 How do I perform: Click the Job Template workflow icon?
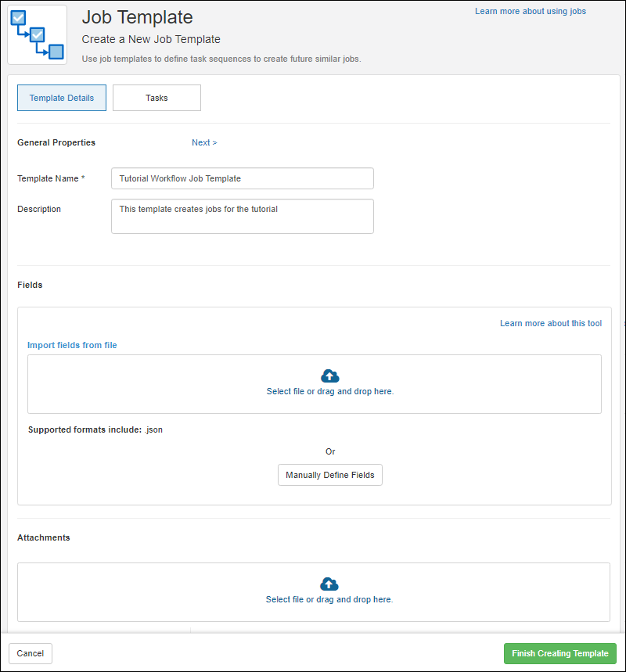tap(37, 35)
